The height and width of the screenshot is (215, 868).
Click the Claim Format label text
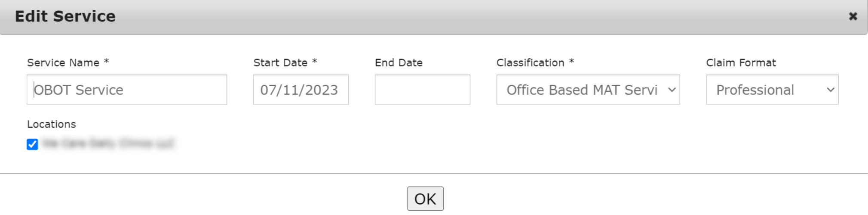click(741, 63)
